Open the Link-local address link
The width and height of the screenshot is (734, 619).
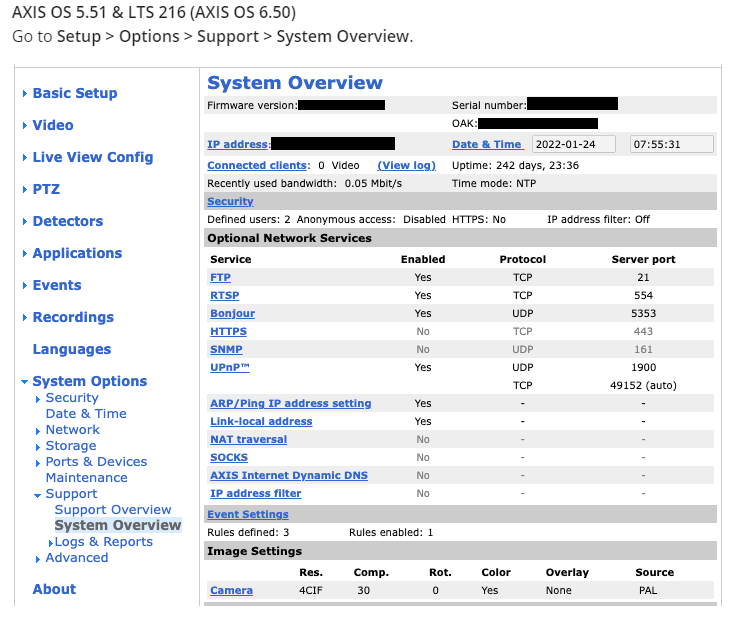(261, 421)
